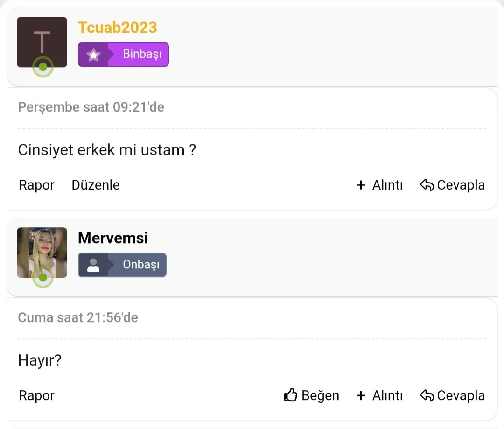The height and width of the screenshot is (429, 504).
Task: Click the plus Alıntı icon on Tcuab2023's post
Action: [361, 185]
